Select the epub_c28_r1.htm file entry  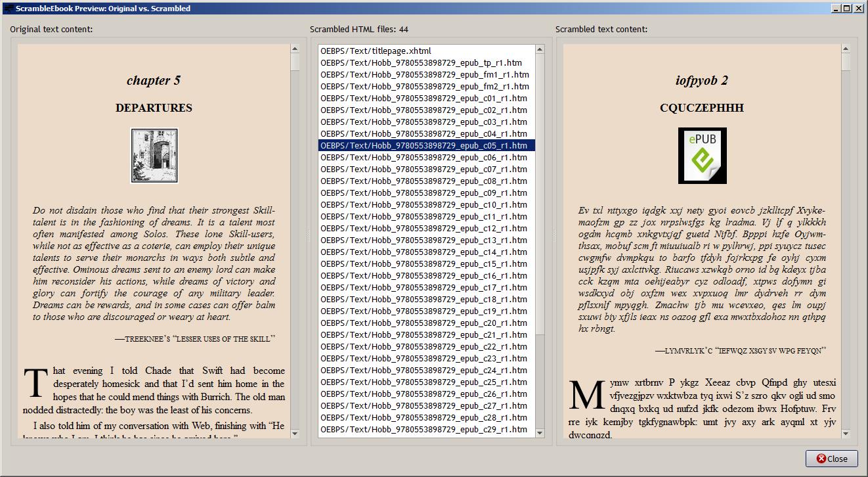pyautogui.click(x=427, y=417)
